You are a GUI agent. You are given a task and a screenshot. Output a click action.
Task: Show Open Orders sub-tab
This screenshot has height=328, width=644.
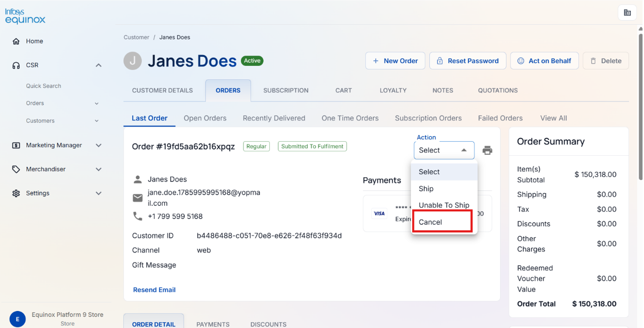click(205, 118)
